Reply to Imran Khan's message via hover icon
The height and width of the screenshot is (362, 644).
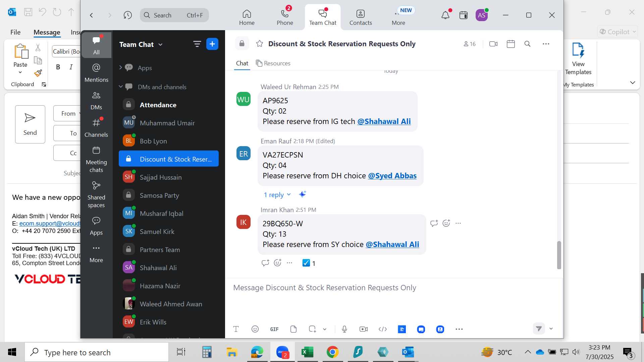(434, 223)
